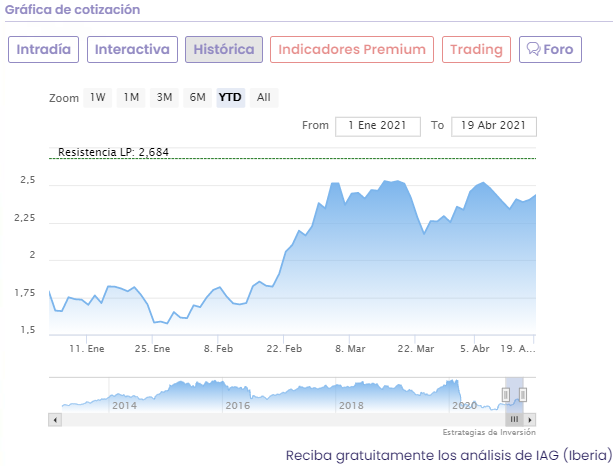Select the YTD zoom range
This screenshot has height=466, width=615.
pos(230,98)
